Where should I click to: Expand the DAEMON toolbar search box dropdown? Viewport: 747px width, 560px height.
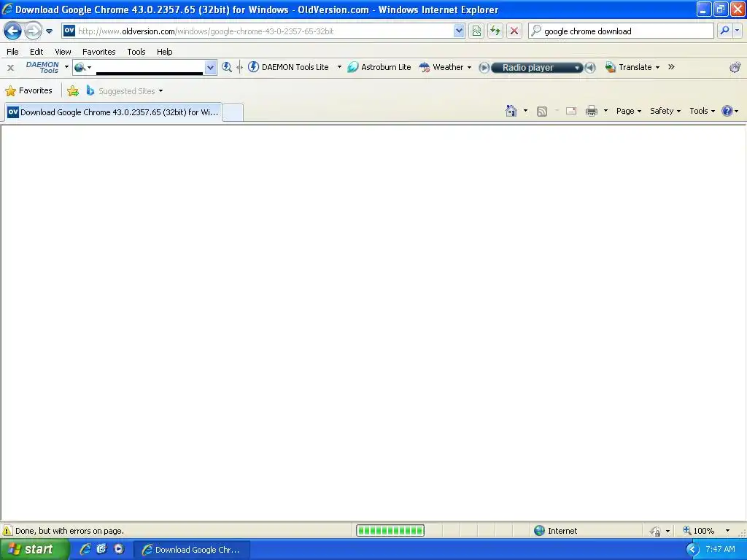coord(210,68)
